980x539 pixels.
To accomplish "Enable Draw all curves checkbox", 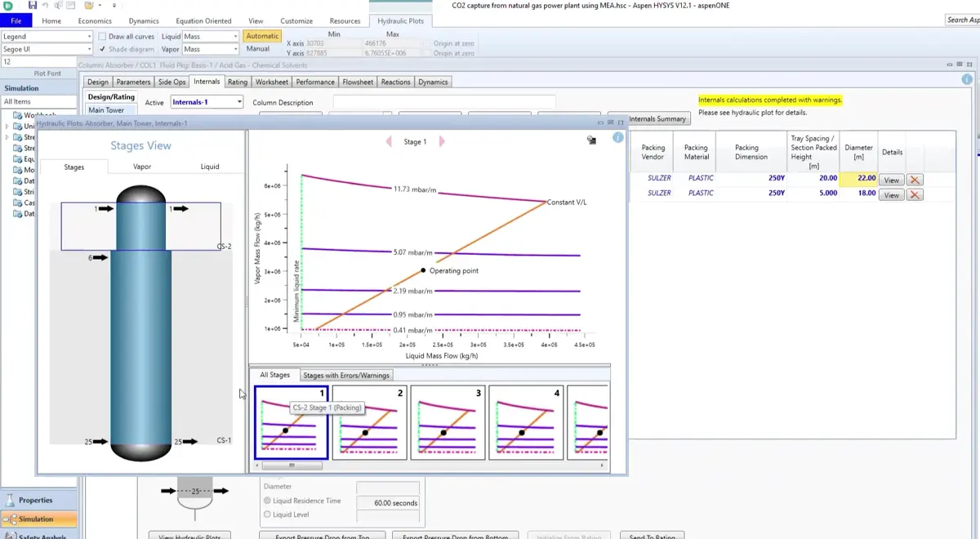I will click(102, 36).
